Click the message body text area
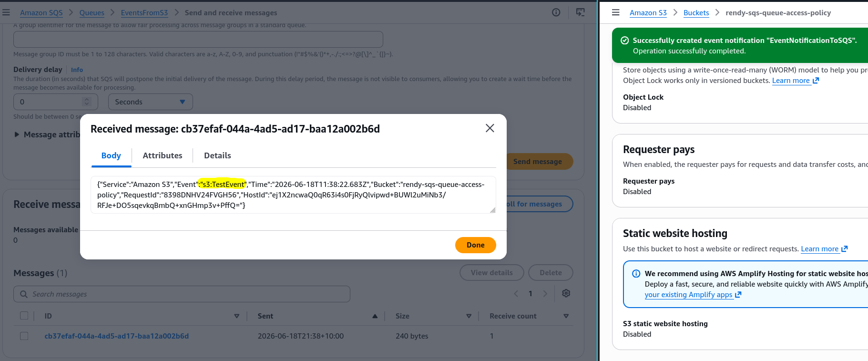 293,195
